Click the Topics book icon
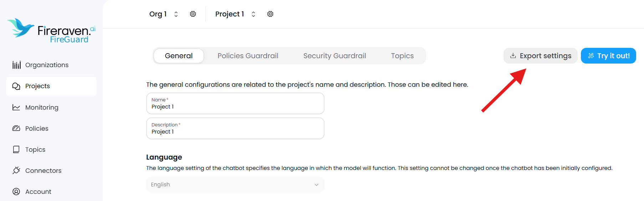The height and width of the screenshot is (201, 644). click(16, 149)
